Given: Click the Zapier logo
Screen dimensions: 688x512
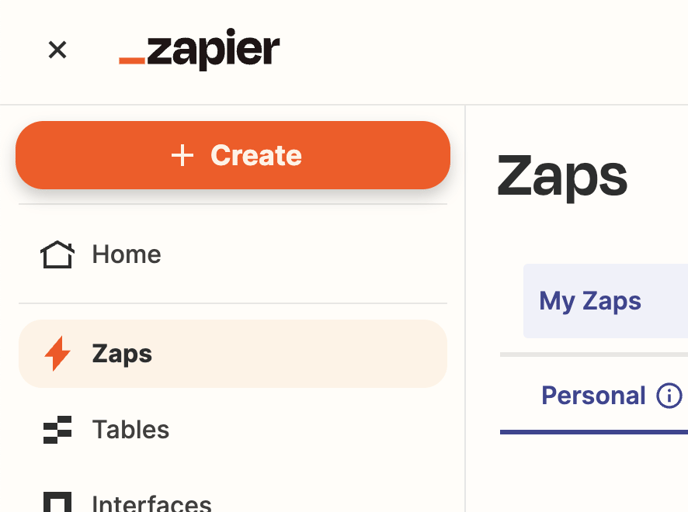Looking at the screenshot, I should click(x=199, y=49).
